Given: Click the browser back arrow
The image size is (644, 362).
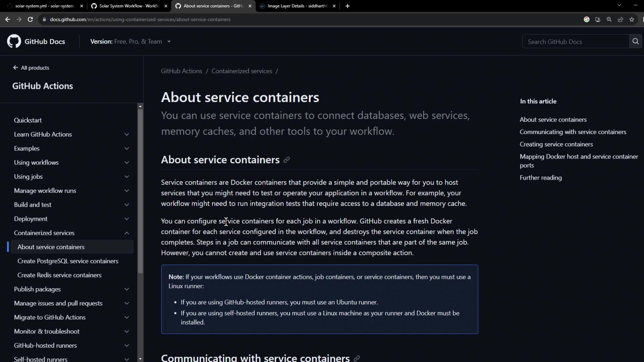Looking at the screenshot, I should click(x=8, y=19).
